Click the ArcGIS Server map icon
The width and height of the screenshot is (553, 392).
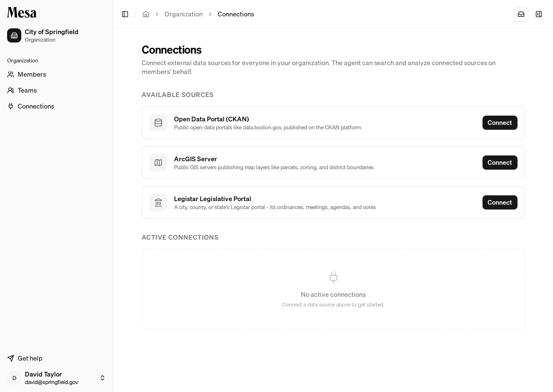click(158, 163)
